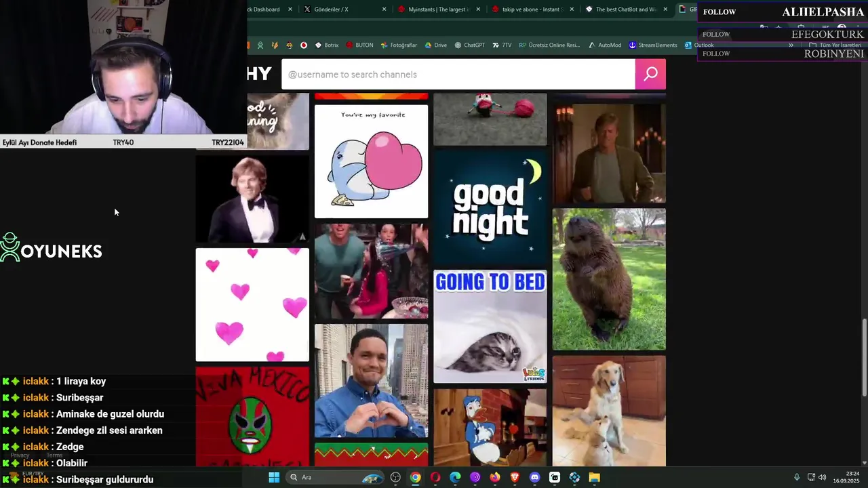Open the GOING TO BED kitten GIF
Image resolution: width=868 pixels, height=488 pixels.
click(x=490, y=327)
